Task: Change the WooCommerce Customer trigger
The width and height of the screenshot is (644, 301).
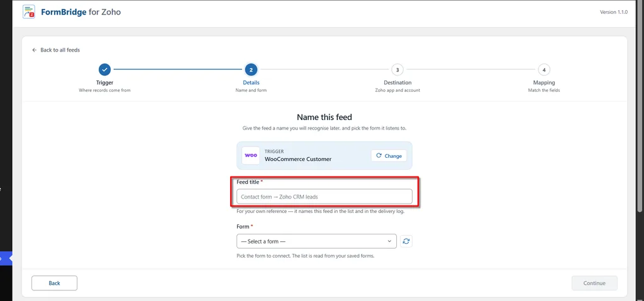Action: 389,156
